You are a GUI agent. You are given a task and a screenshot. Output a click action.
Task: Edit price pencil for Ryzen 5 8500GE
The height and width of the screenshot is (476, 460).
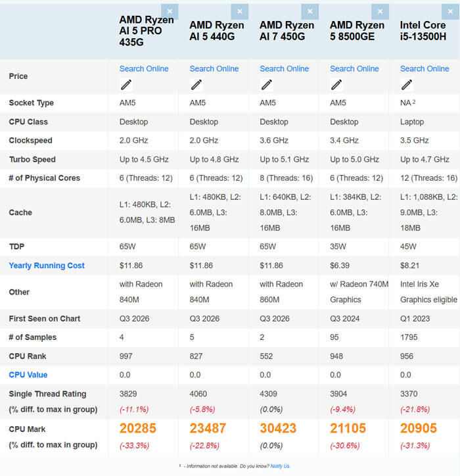tap(337, 85)
